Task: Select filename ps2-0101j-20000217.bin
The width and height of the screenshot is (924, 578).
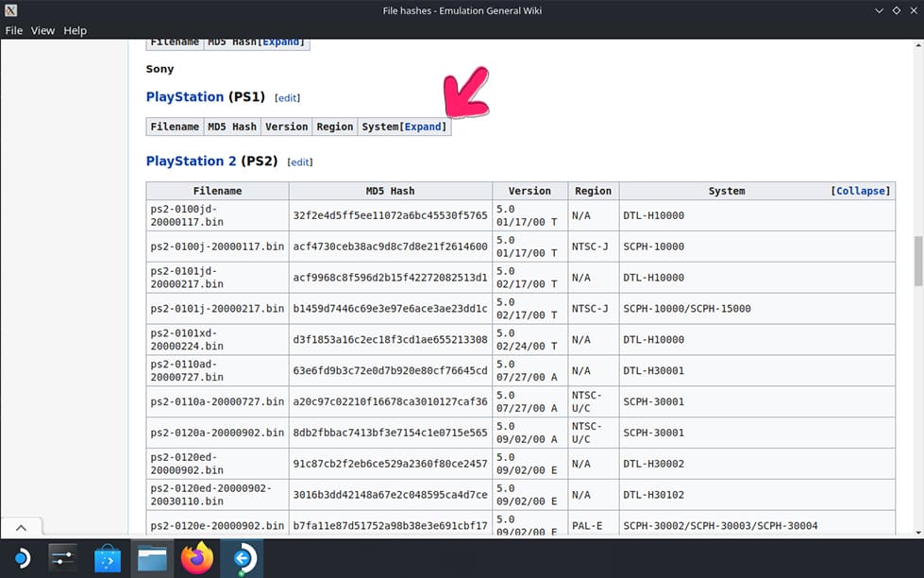Action: [x=217, y=309]
